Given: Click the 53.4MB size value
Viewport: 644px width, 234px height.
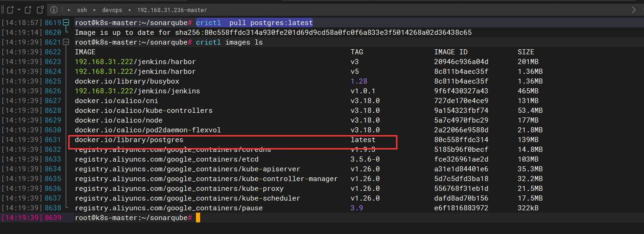Looking at the screenshot, I should (x=530, y=110).
